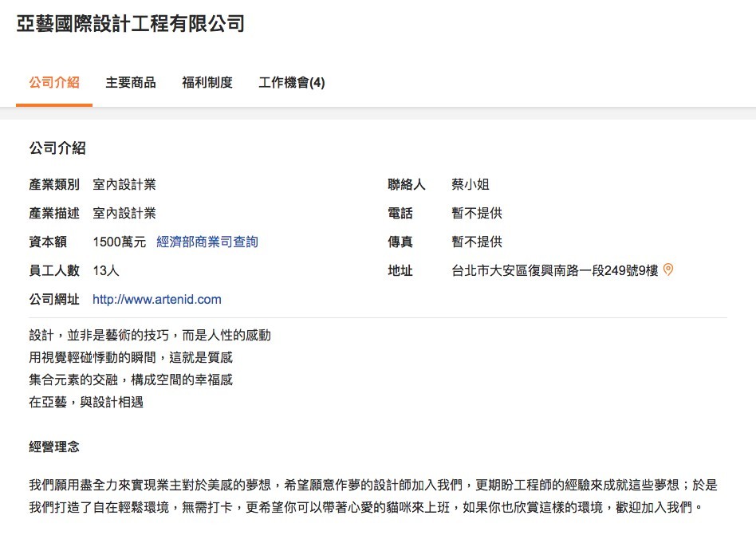756x535 pixels.
Task: Click the 傳真 value 暫不提供
Action: 477,242
